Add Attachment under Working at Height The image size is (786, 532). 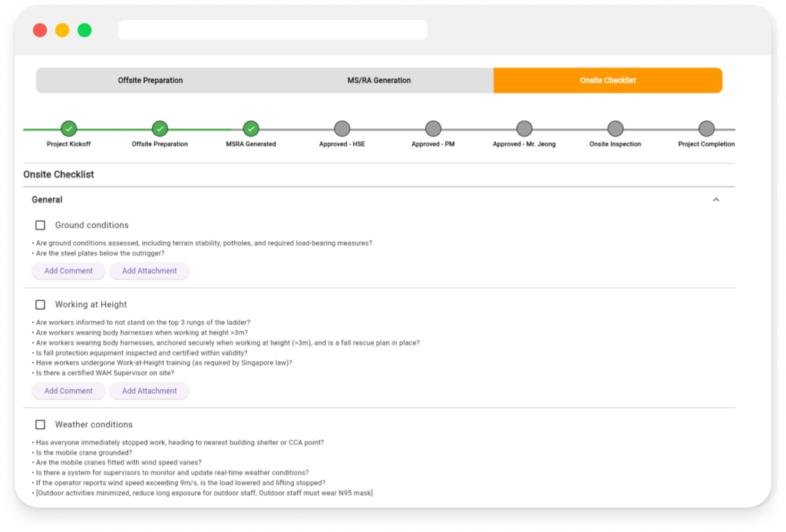150,391
